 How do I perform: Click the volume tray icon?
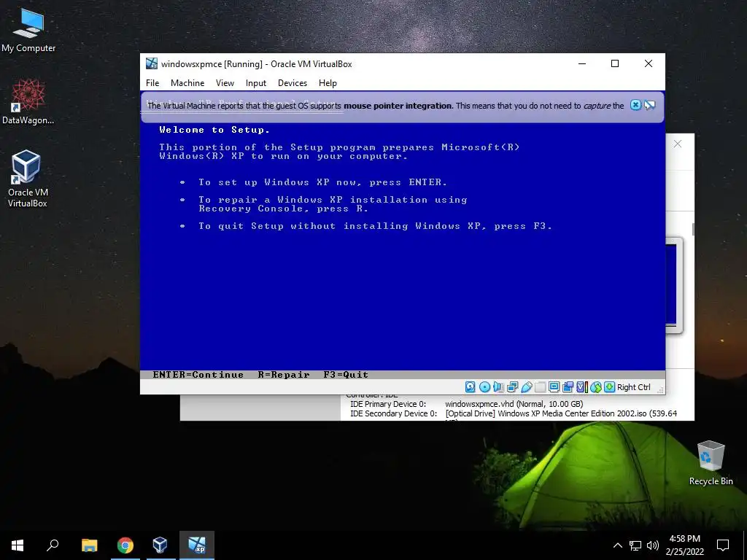click(x=653, y=545)
